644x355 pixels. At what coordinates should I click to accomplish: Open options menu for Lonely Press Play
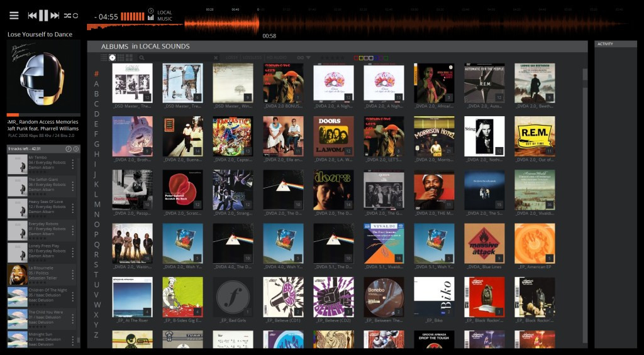[x=73, y=253]
